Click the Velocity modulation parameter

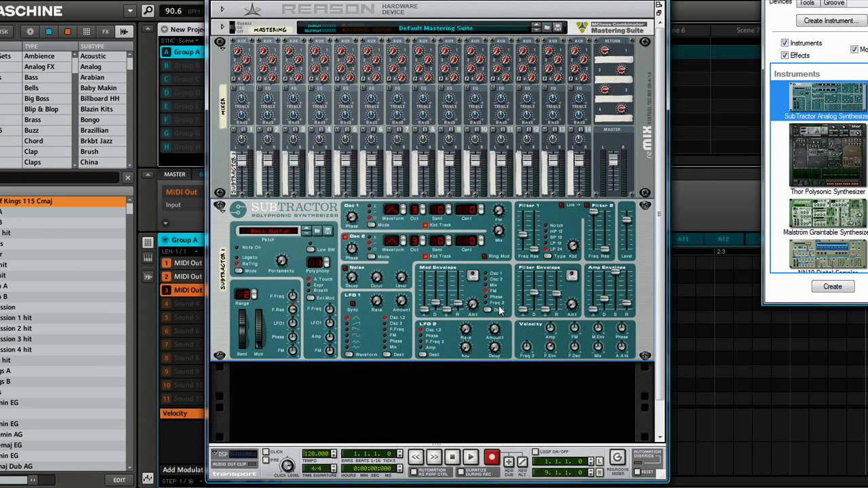(181, 413)
